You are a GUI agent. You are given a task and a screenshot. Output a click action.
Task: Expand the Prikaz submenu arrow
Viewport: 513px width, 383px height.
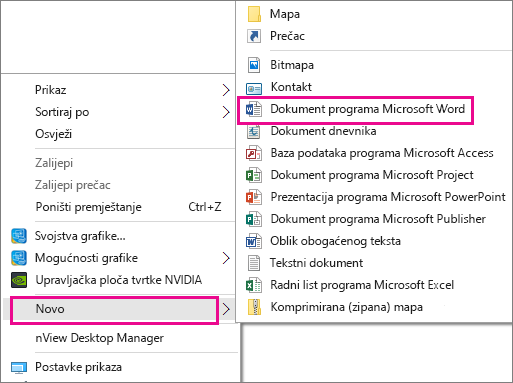226,90
